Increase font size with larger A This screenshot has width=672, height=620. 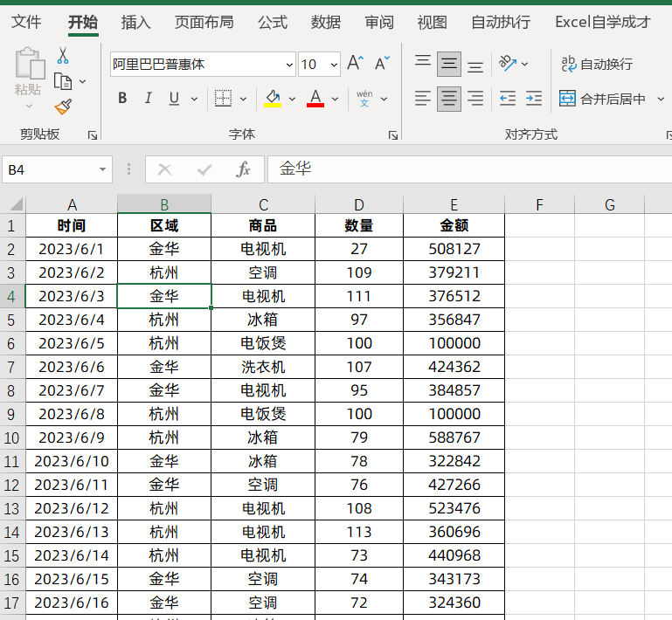[x=356, y=64]
